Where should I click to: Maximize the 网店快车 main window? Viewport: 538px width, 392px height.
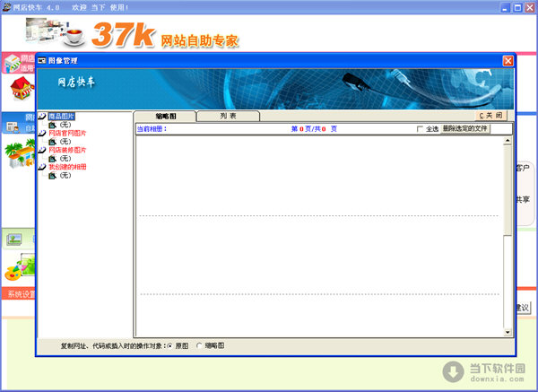click(517, 7)
